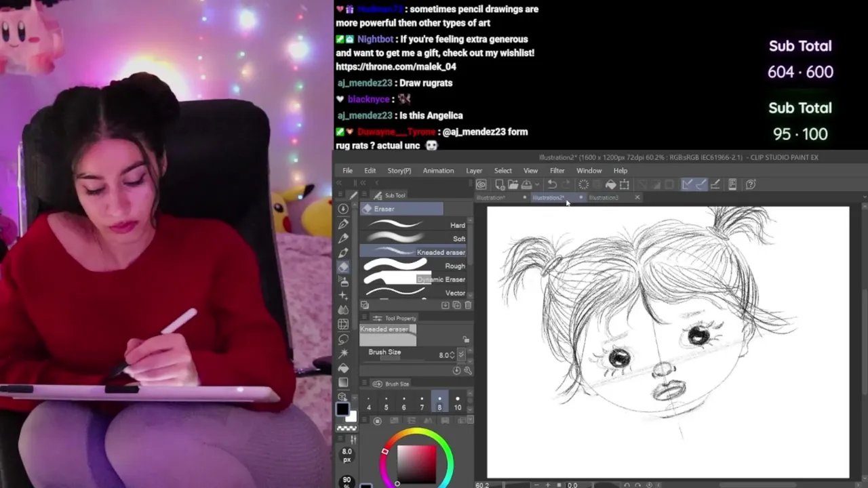Choose brush size preset 10
Viewport: 868px width, 488px height.
click(x=458, y=403)
